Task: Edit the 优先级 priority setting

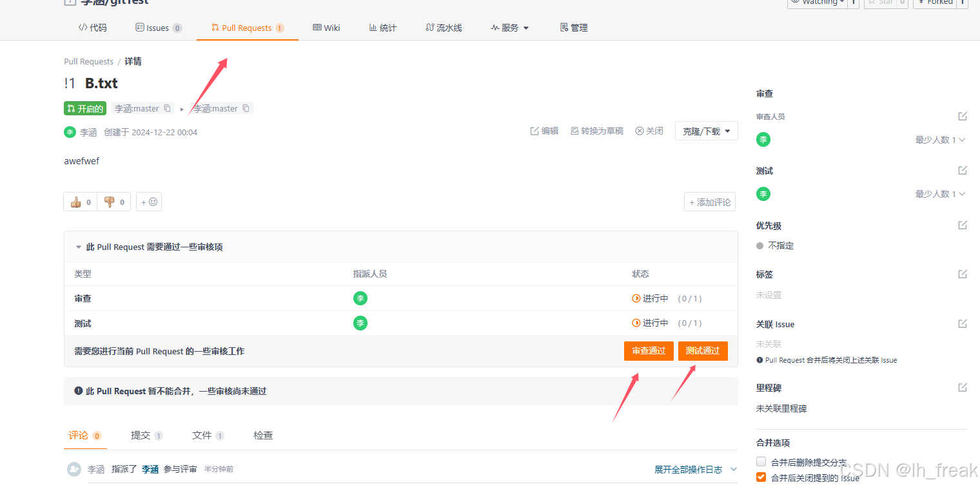Action: pos(963,225)
